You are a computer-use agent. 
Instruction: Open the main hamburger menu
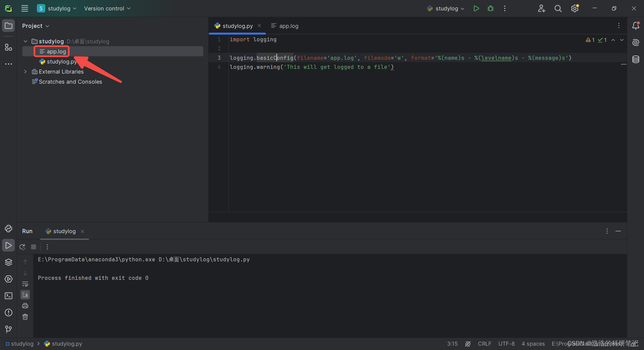(25, 8)
